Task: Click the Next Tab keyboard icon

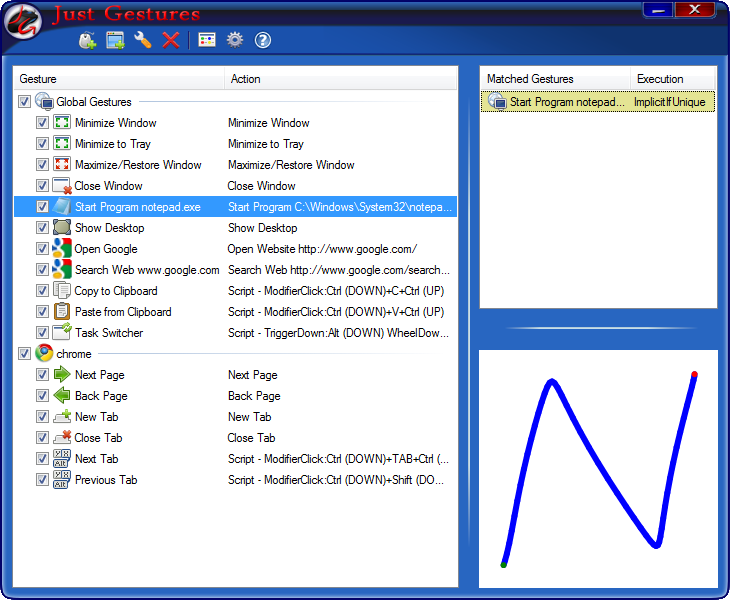Action: [x=61, y=458]
